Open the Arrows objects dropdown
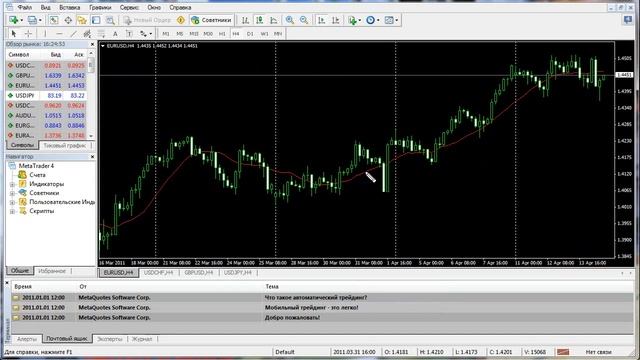This screenshot has height=360, width=640. tap(151, 33)
